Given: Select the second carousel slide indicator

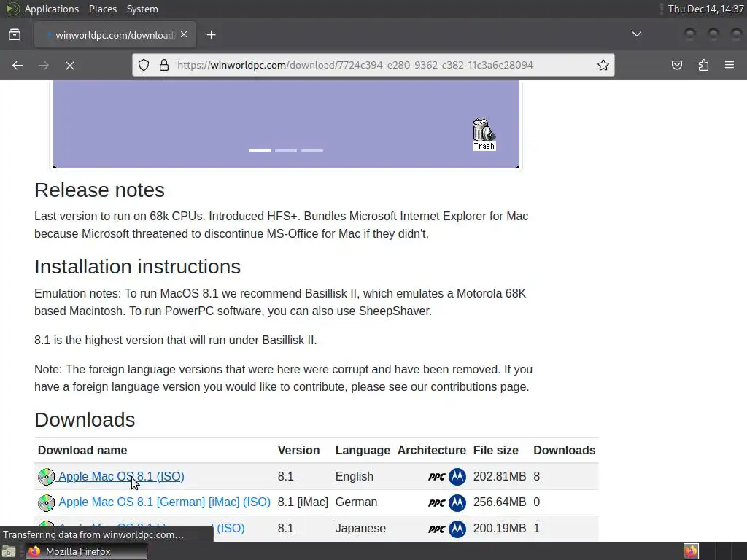Looking at the screenshot, I should click(286, 150).
